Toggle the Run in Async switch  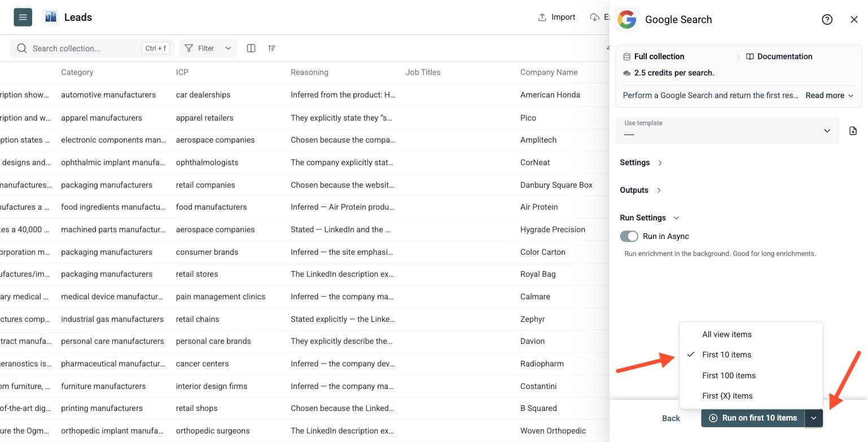tap(629, 236)
